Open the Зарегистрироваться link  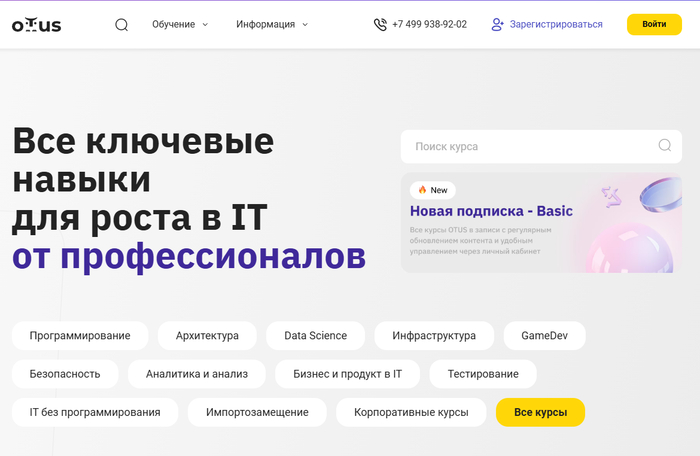pyautogui.click(x=557, y=24)
